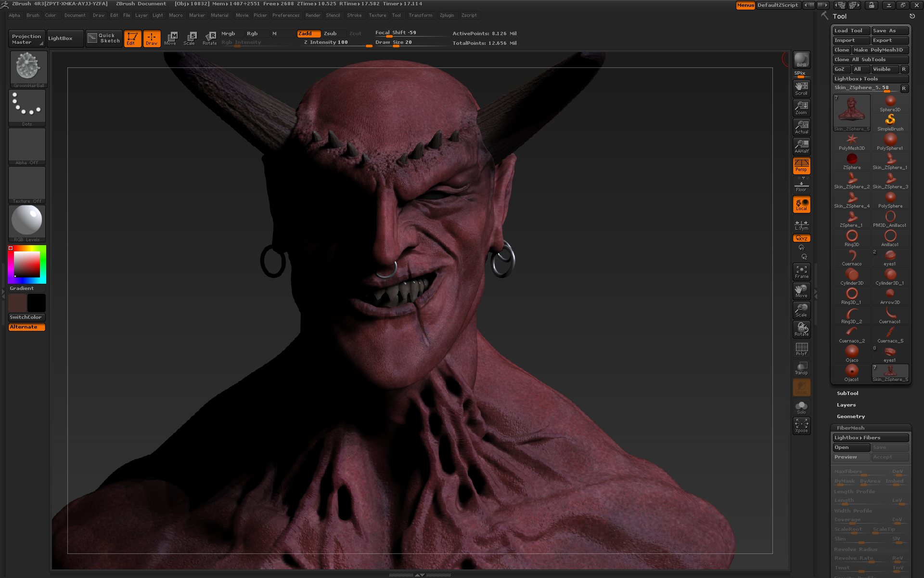Open the Render menu
The height and width of the screenshot is (578, 924).
313,15
